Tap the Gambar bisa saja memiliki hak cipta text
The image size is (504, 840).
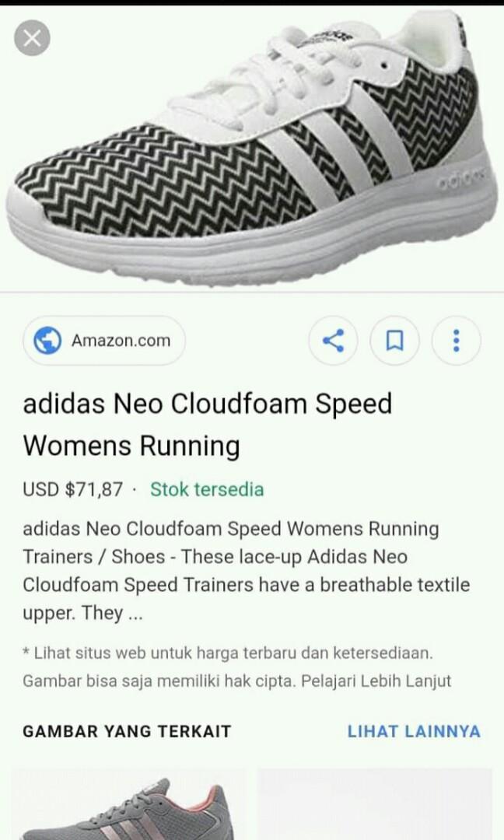(x=159, y=681)
